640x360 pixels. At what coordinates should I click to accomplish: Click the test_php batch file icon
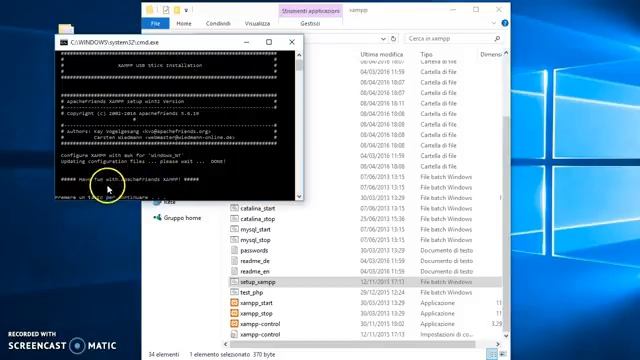(x=234, y=292)
